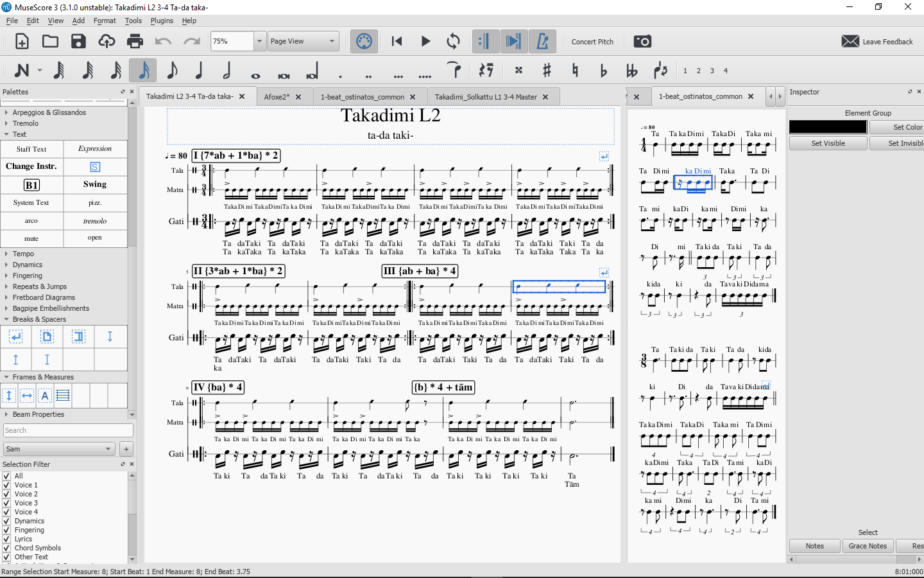Toggle play repeats icon
Image resolution: width=924 pixels, height=578 pixels.
click(x=484, y=42)
